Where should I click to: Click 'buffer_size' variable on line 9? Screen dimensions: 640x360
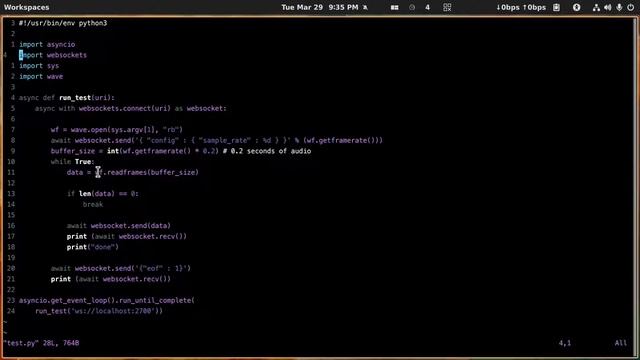(x=73, y=151)
